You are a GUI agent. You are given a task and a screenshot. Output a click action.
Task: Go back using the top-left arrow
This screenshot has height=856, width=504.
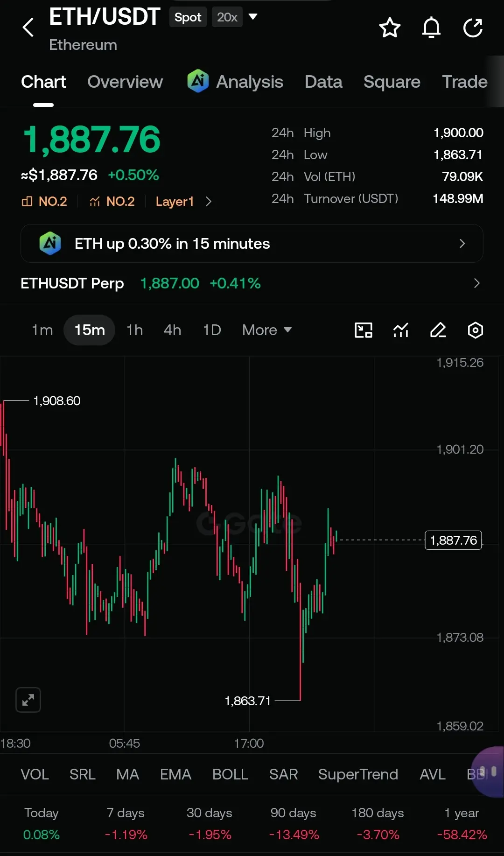(28, 27)
